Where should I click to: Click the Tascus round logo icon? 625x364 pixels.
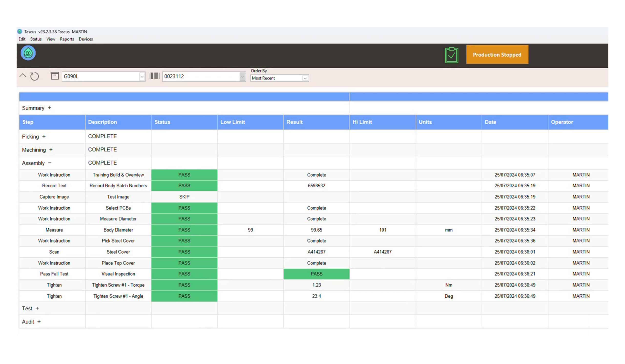pyautogui.click(x=28, y=53)
